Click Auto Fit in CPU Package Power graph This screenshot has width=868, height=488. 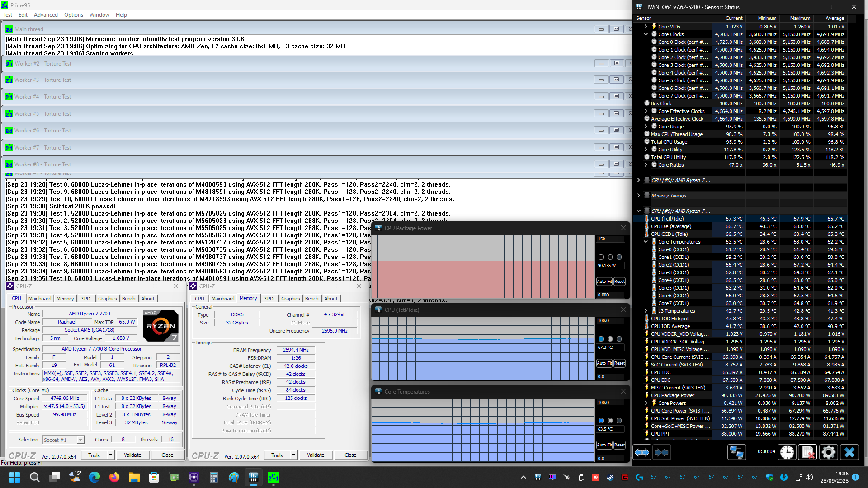coord(604,282)
